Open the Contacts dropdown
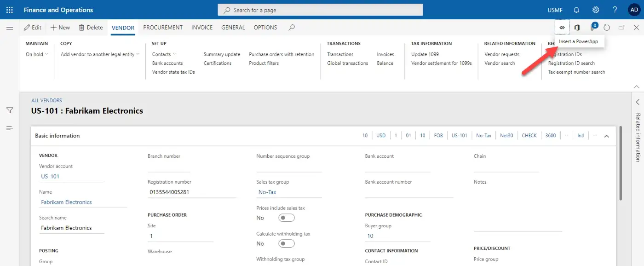The height and width of the screenshot is (266, 644). click(164, 54)
